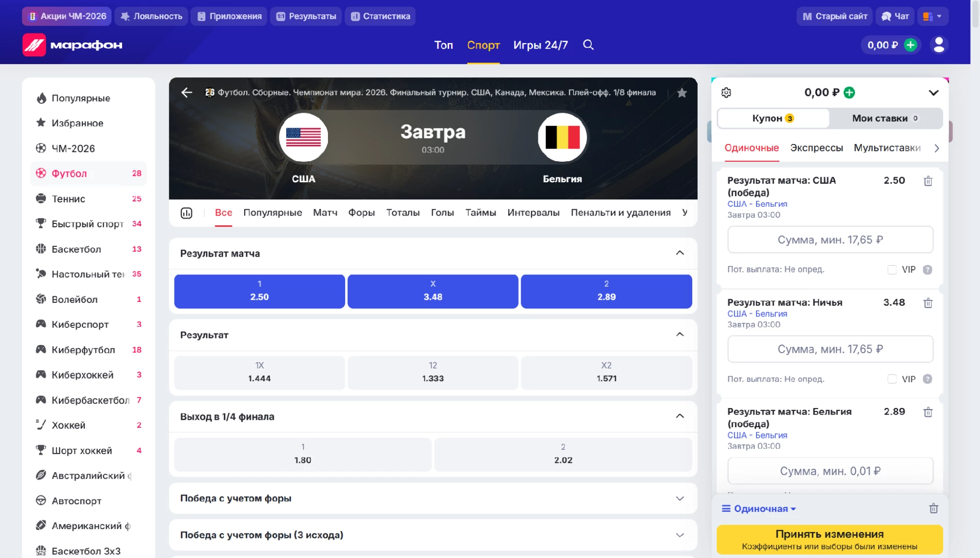Select ЧМ-2026 in sidebar
Viewport: 980px width, 558px height.
[x=88, y=148]
